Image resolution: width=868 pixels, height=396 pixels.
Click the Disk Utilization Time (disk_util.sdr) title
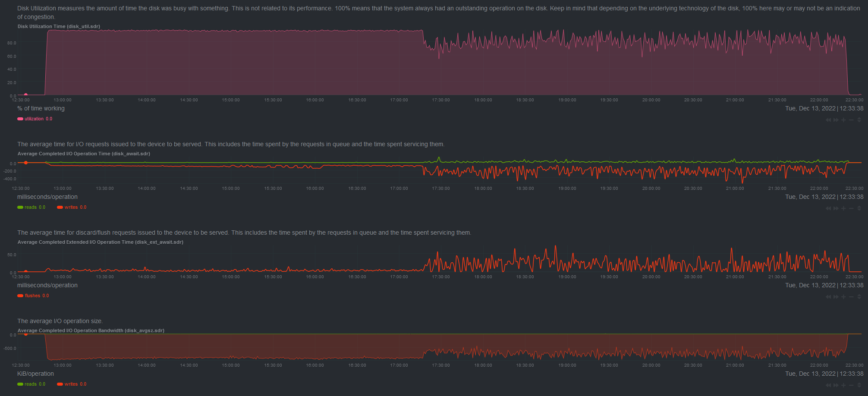pos(59,26)
